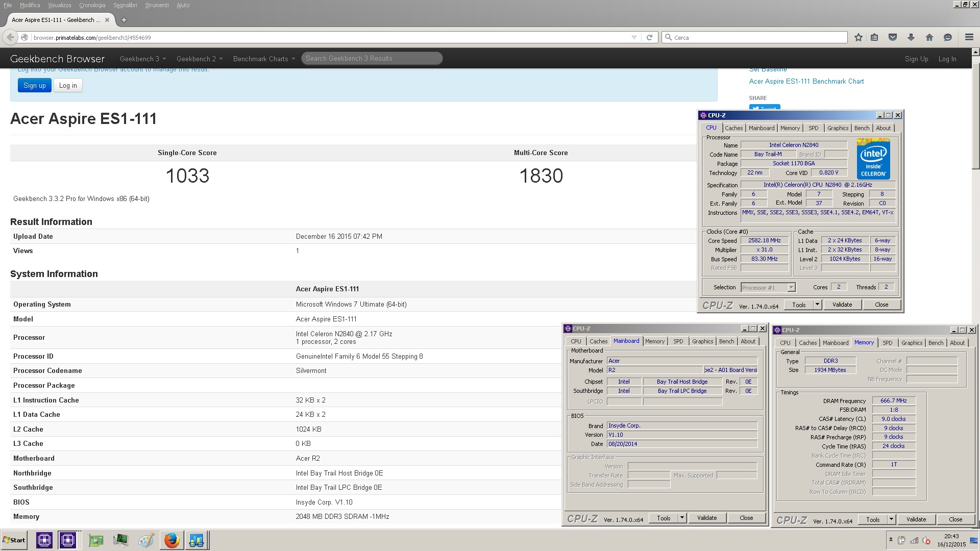Click the Geekbench Browser logo
980x551 pixels.
(57, 59)
